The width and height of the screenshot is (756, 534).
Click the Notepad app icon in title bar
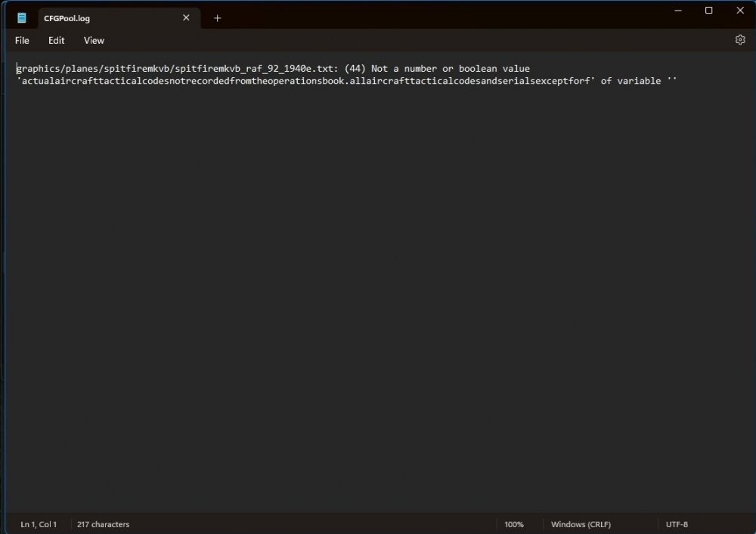pyautogui.click(x=22, y=18)
